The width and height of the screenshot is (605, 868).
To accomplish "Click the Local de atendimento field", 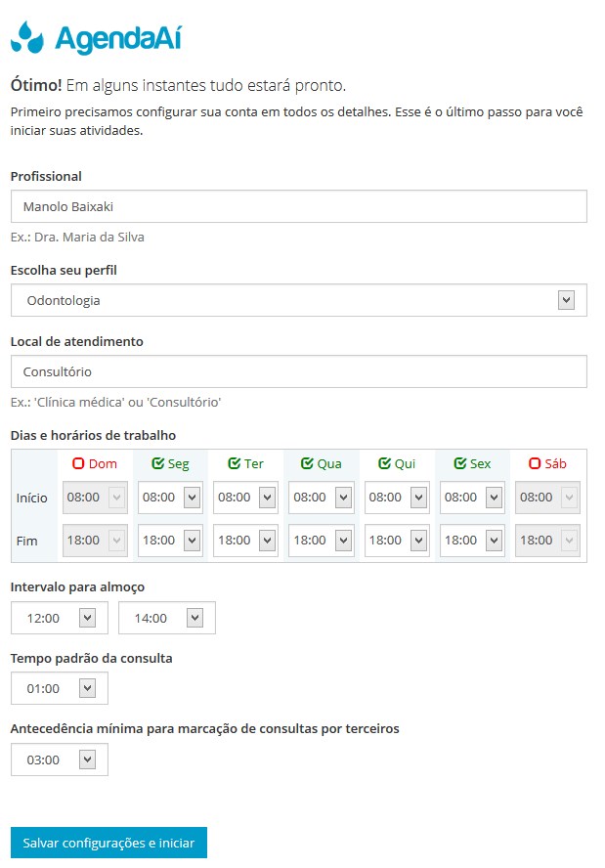I will point(298,371).
